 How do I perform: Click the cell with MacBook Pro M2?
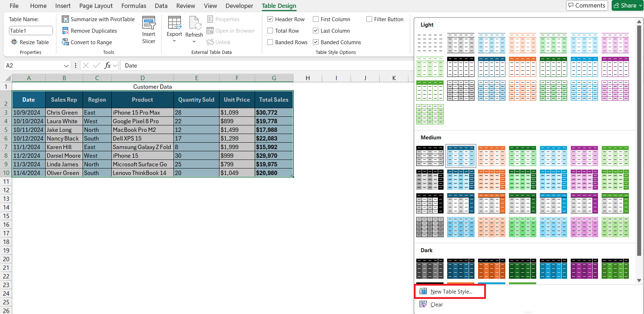point(143,130)
